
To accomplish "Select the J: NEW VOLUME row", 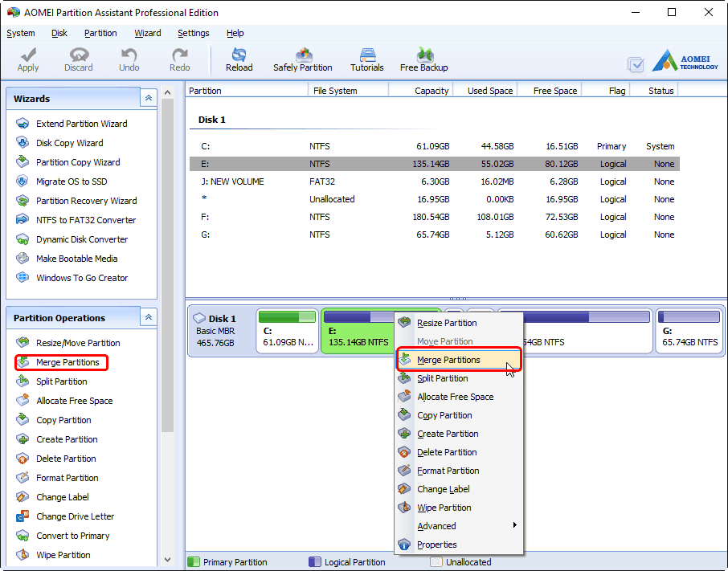I will (x=435, y=181).
